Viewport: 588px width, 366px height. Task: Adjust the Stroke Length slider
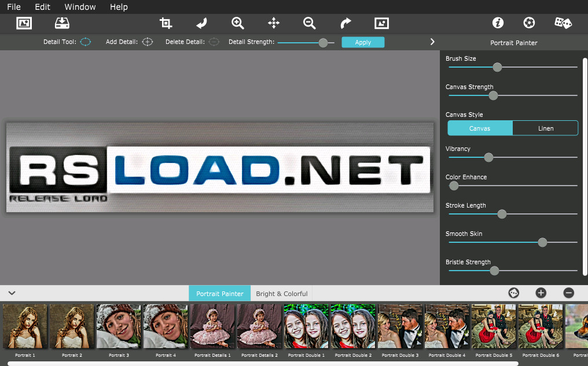513,214
